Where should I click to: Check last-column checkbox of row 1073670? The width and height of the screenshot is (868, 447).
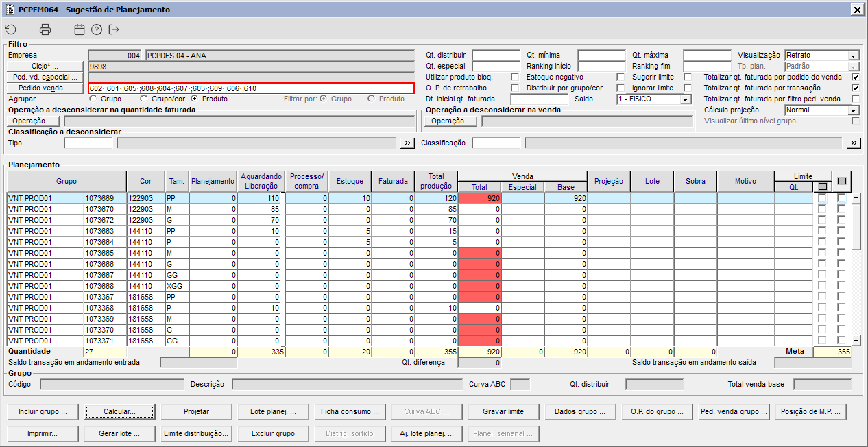click(841, 209)
